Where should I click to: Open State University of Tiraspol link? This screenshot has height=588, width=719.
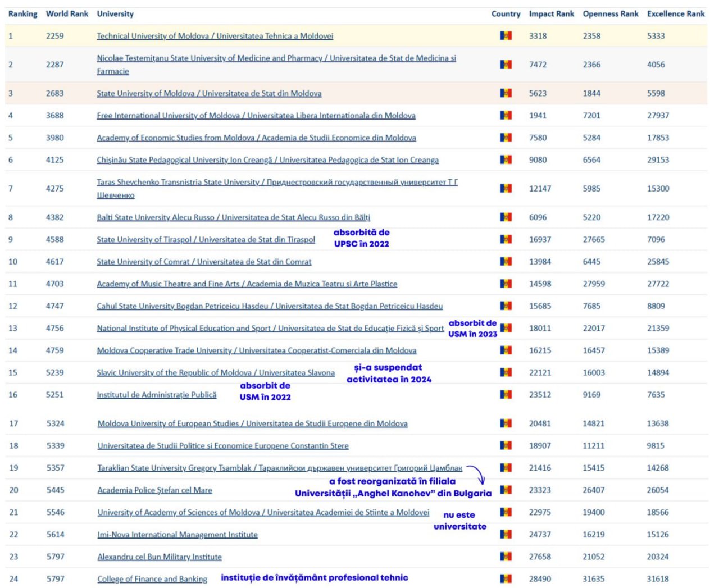pos(206,239)
